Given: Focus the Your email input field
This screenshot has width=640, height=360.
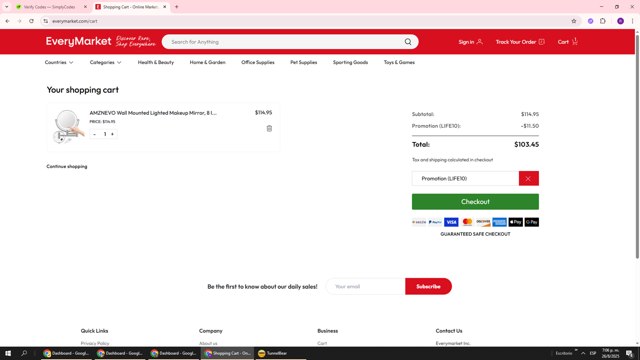Looking at the screenshot, I should [366, 287].
